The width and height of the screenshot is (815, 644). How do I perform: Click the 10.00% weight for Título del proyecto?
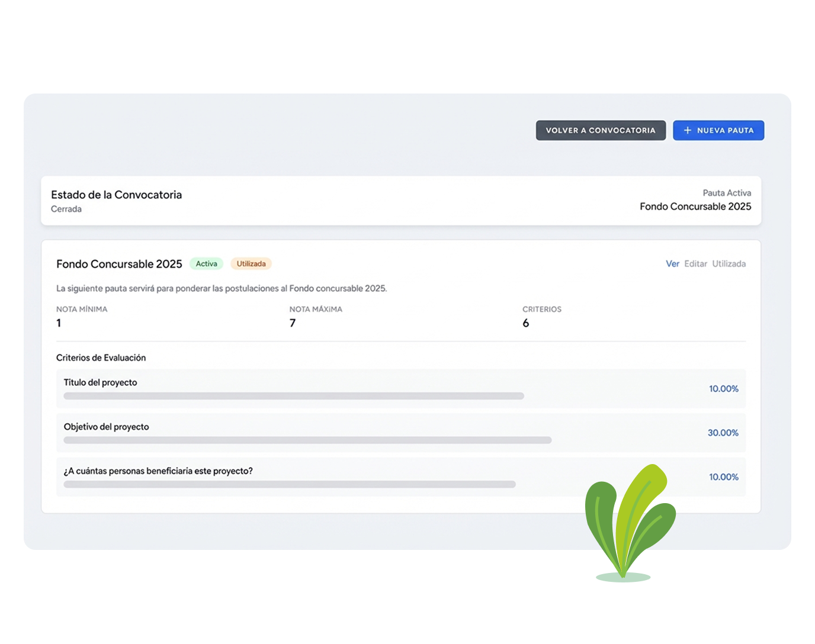tap(723, 389)
